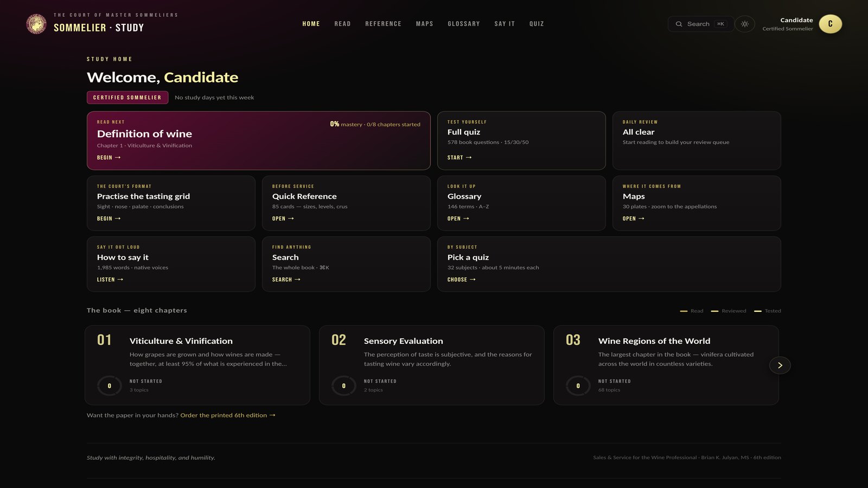Open the Say It nav tab
868x488 pixels.
pyautogui.click(x=505, y=24)
